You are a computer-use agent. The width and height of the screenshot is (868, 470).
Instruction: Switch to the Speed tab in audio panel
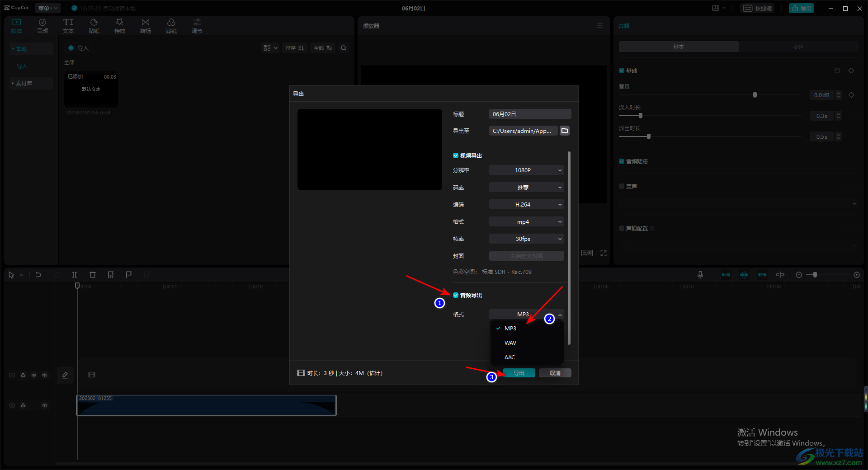tap(798, 47)
